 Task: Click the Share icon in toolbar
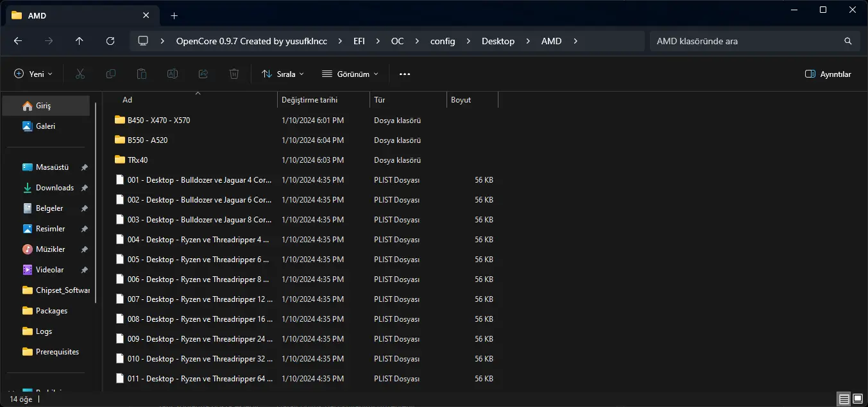pyautogui.click(x=203, y=74)
